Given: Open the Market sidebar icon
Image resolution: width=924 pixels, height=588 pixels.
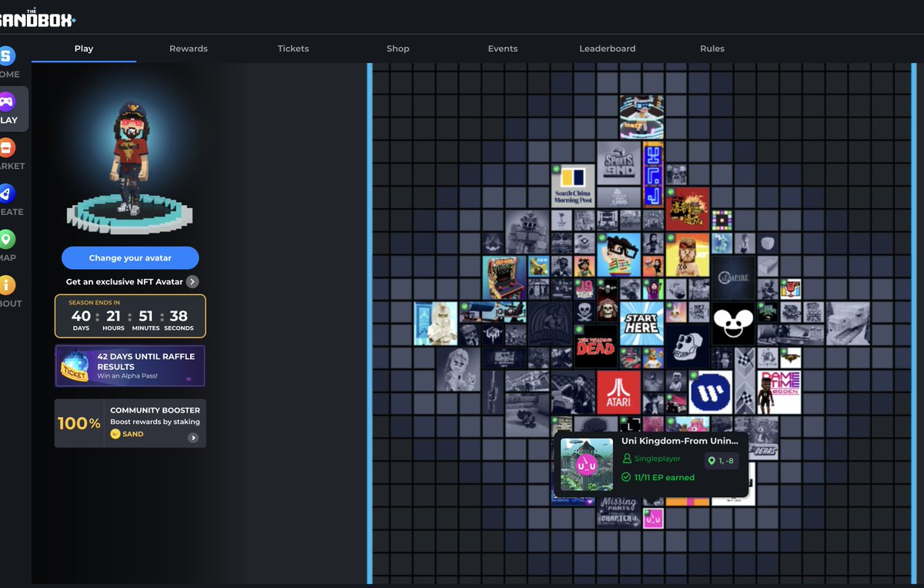Looking at the screenshot, I should (x=6, y=148).
